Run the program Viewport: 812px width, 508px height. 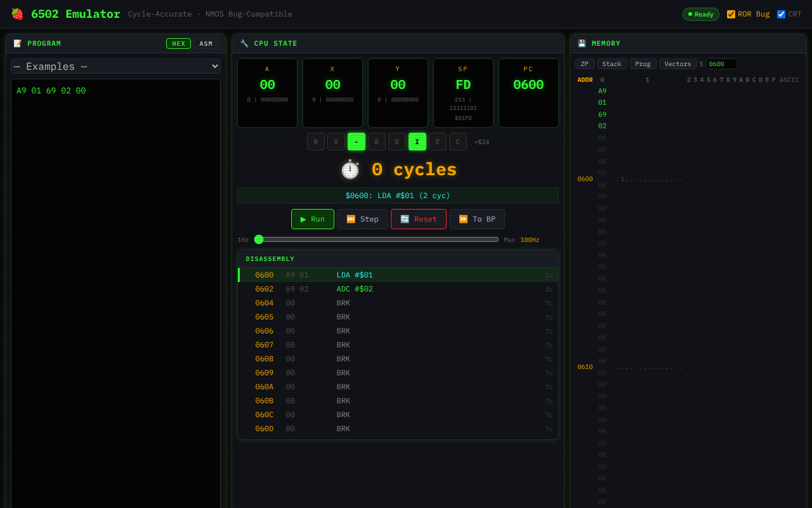click(313, 219)
